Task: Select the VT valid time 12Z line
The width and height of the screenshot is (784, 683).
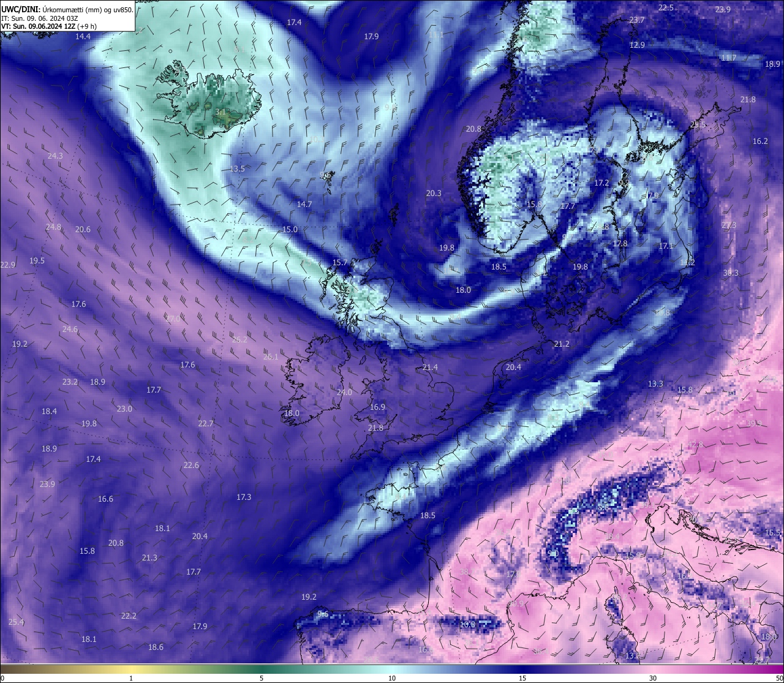Action: click(49, 26)
